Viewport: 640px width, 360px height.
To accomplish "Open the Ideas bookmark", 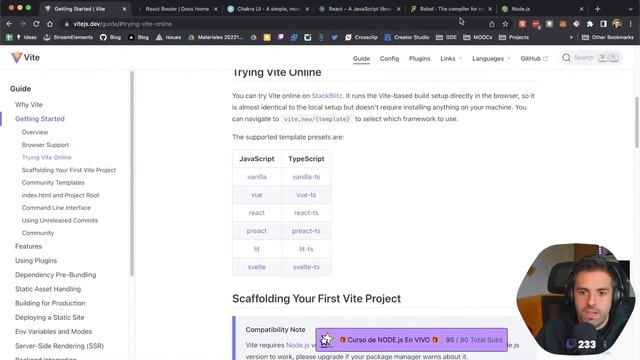I will point(27,37).
